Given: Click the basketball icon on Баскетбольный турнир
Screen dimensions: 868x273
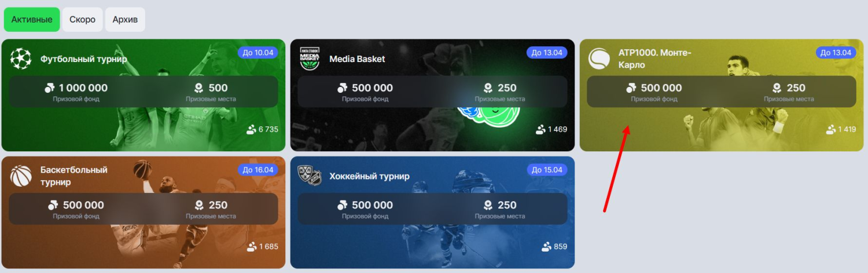Looking at the screenshot, I should pyautogui.click(x=21, y=176).
